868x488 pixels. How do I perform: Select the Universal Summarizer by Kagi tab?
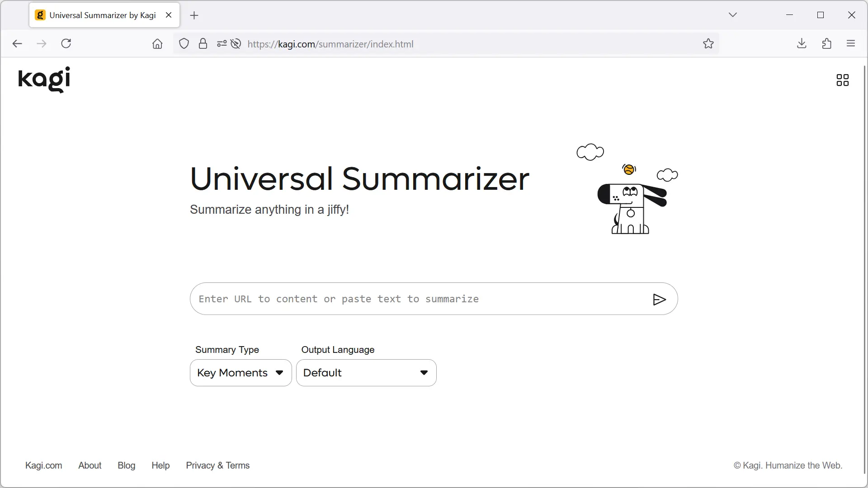coord(104,15)
